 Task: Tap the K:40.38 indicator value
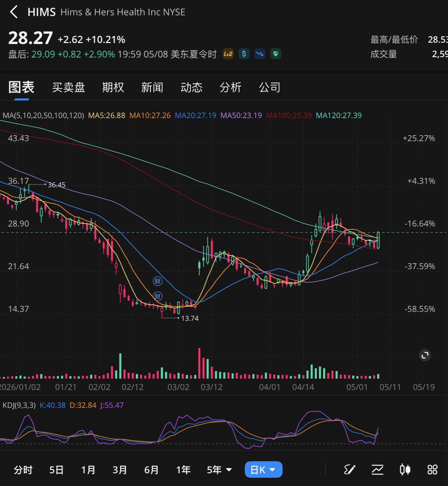click(53, 405)
